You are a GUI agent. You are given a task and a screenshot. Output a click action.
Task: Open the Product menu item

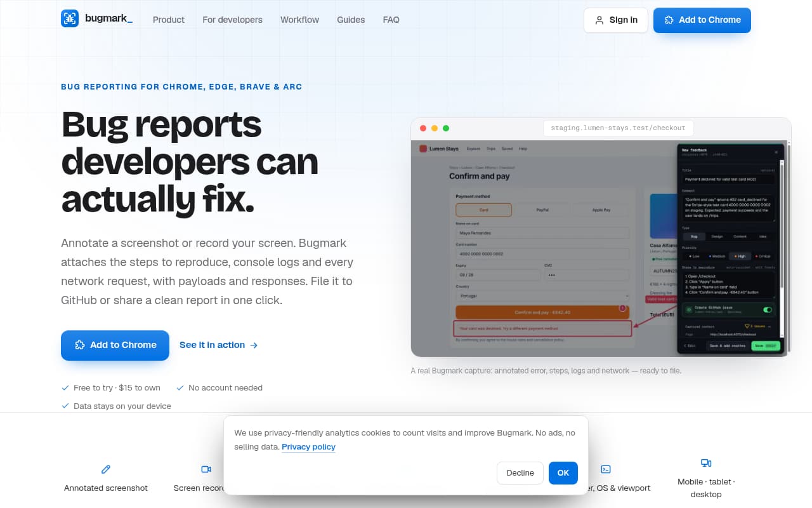coord(169,20)
